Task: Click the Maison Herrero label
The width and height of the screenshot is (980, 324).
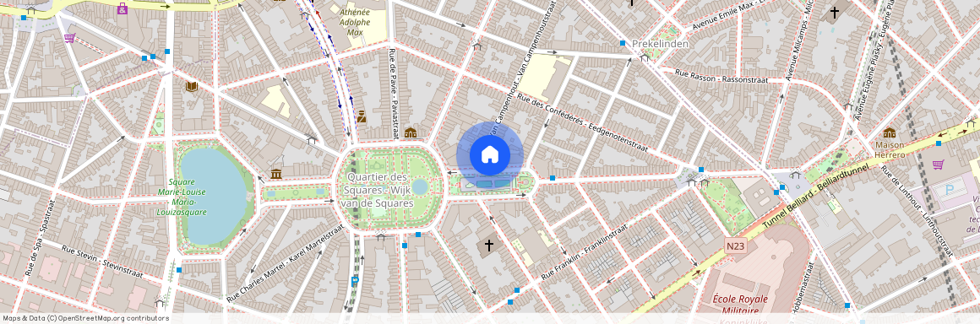Action: 890,150
